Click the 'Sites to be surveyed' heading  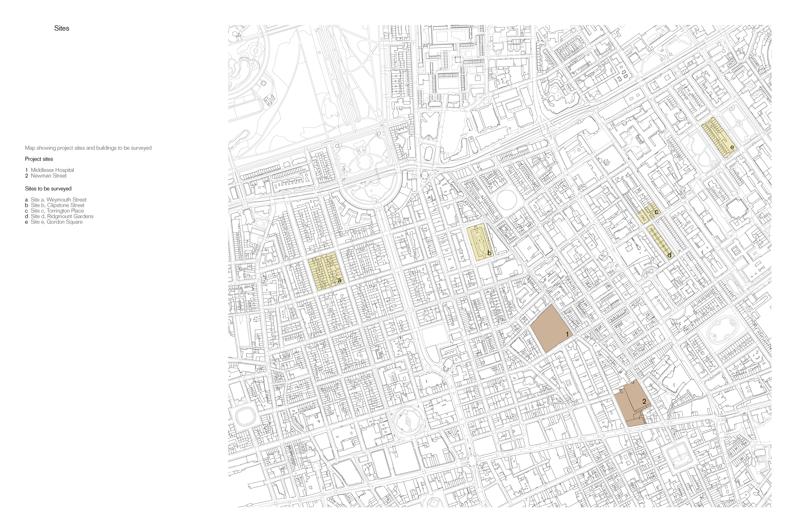pyautogui.click(x=48, y=189)
